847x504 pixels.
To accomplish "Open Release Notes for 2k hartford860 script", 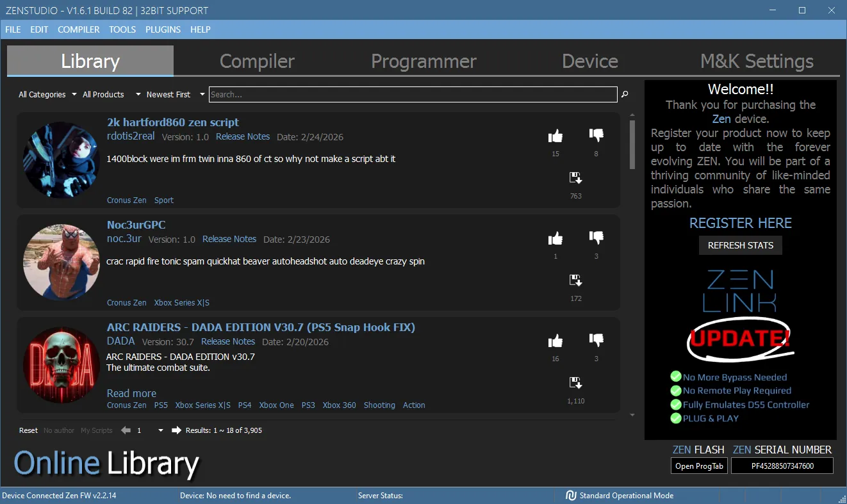I will [243, 136].
